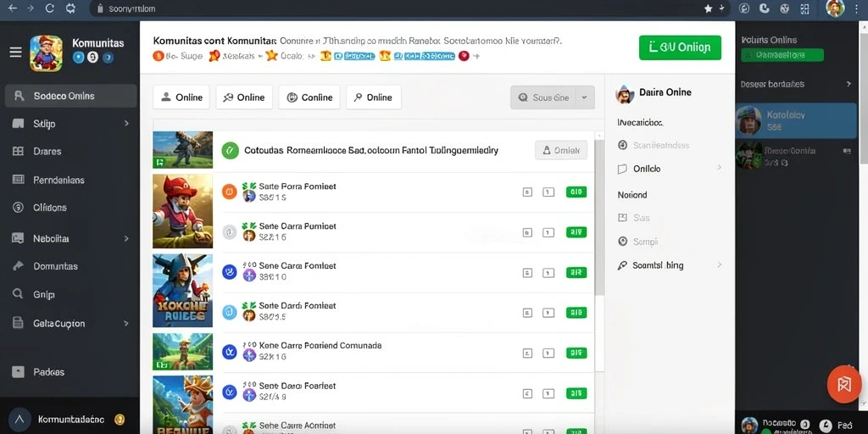
Task: Open the Sous dine dropdown arrow
Action: click(x=585, y=97)
